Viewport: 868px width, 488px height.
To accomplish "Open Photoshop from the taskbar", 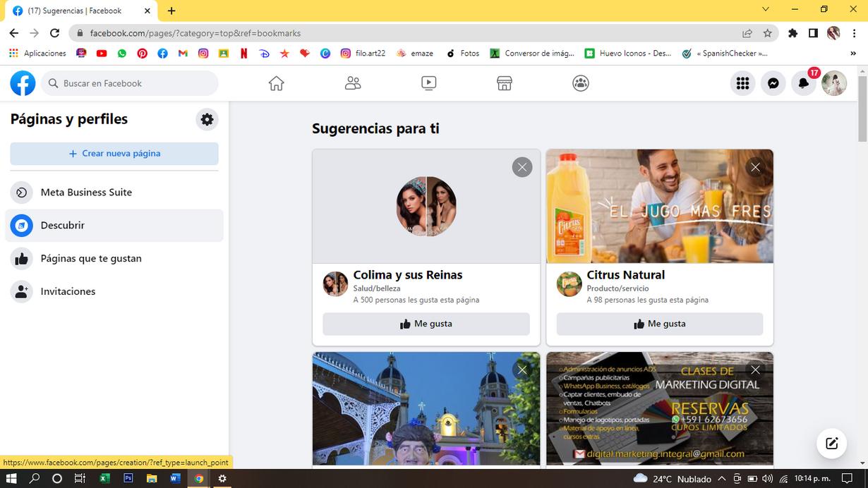I will pyautogui.click(x=128, y=479).
